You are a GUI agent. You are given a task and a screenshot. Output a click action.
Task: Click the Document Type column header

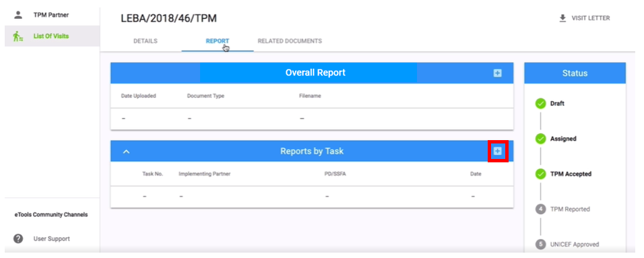(x=205, y=96)
